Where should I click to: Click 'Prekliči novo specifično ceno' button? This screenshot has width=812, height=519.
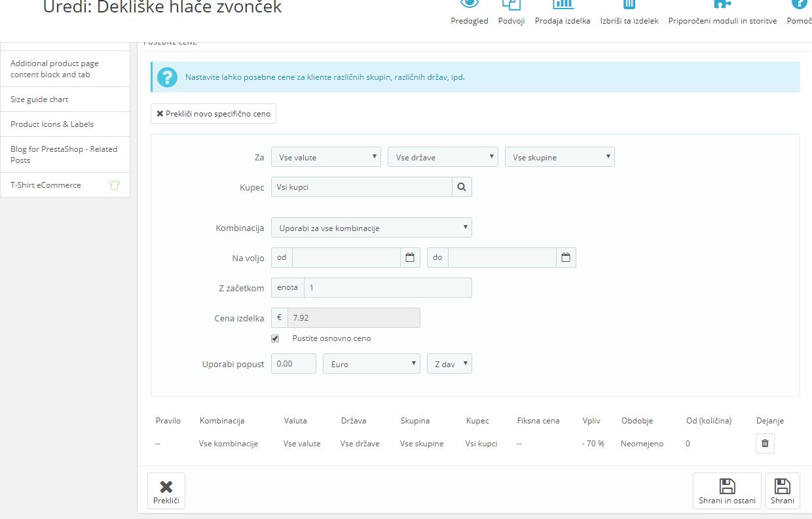(x=213, y=114)
